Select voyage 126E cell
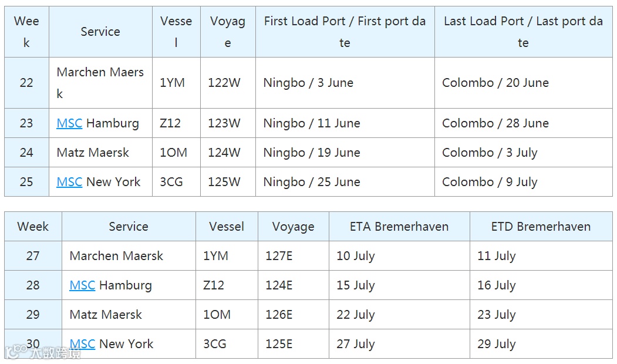Screen dimensions: 617x364 click(293, 315)
